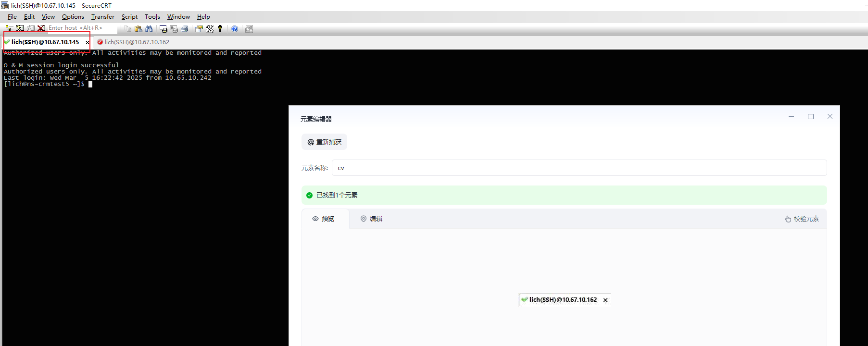The width and height of the screenshot is (868, 346).
Task: Open the Tools menu
Action: (152, 17)
